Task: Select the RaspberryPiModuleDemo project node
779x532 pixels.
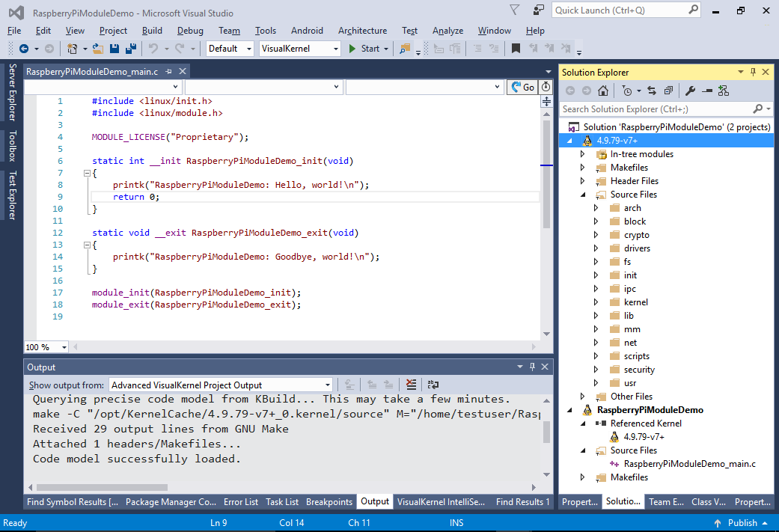Action: [x=650, y=410]
